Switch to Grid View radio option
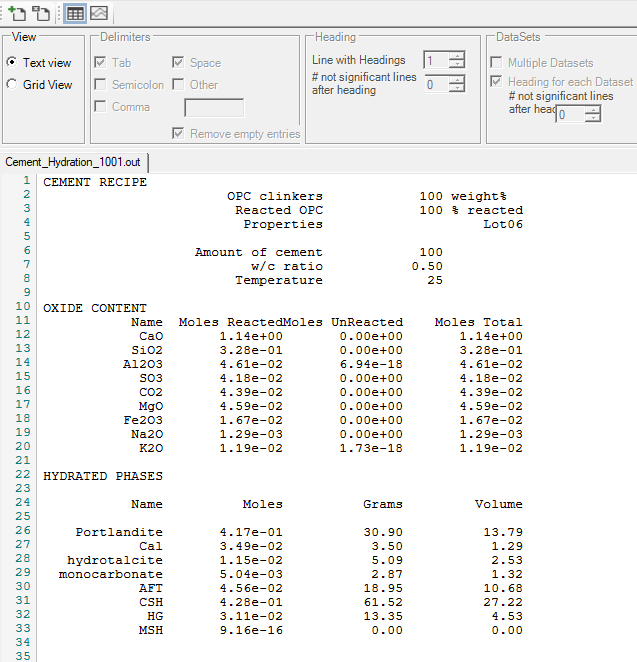 [x=12, y=85]
